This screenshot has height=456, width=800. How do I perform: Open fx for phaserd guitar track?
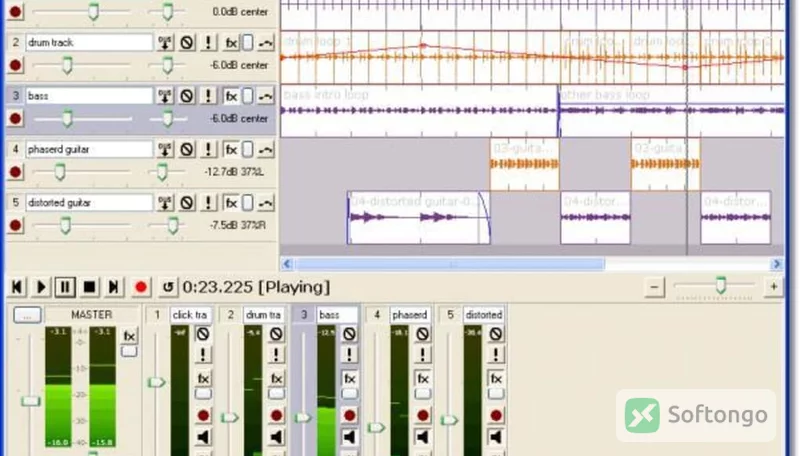click(231, 149)
